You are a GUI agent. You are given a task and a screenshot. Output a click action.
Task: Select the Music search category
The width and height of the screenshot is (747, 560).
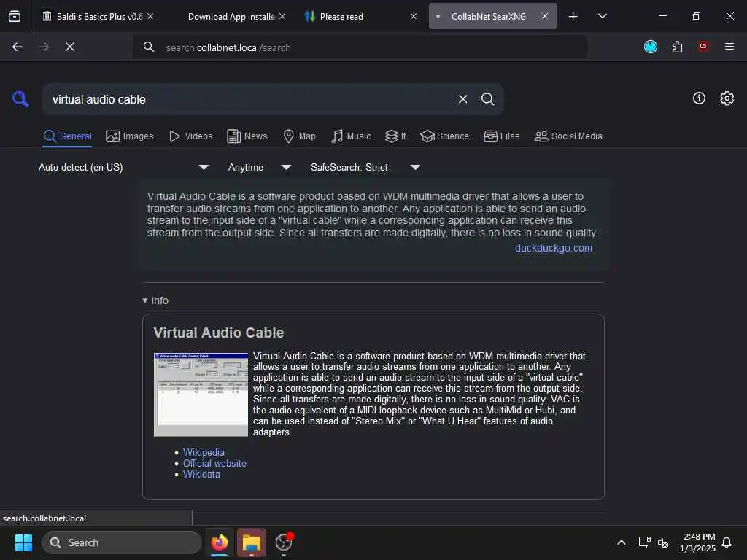(x=351, y=136)
